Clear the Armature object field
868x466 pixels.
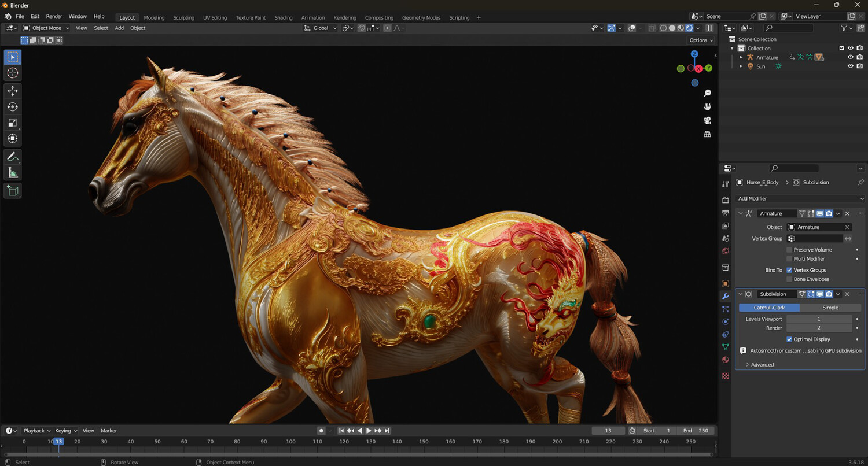coord(847,227)
